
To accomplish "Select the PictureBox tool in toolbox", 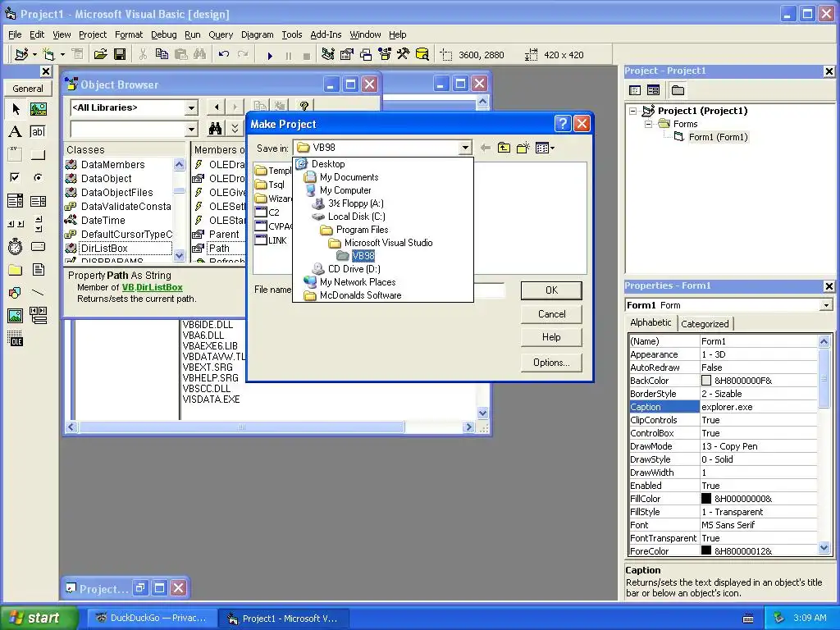I will (x=38, y=109).
